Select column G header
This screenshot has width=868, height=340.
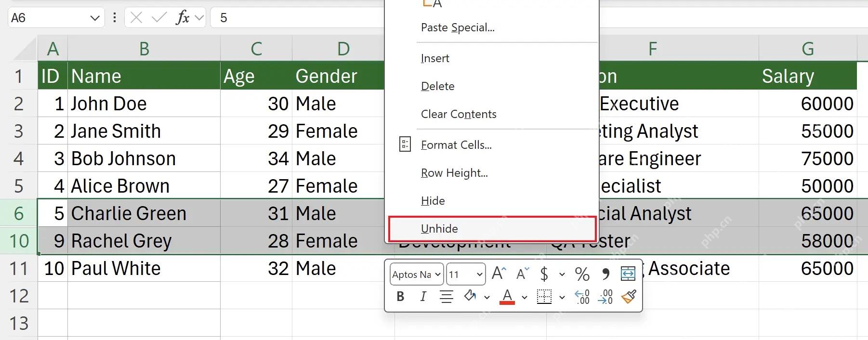pyautogui.click(x=808, y=49)
